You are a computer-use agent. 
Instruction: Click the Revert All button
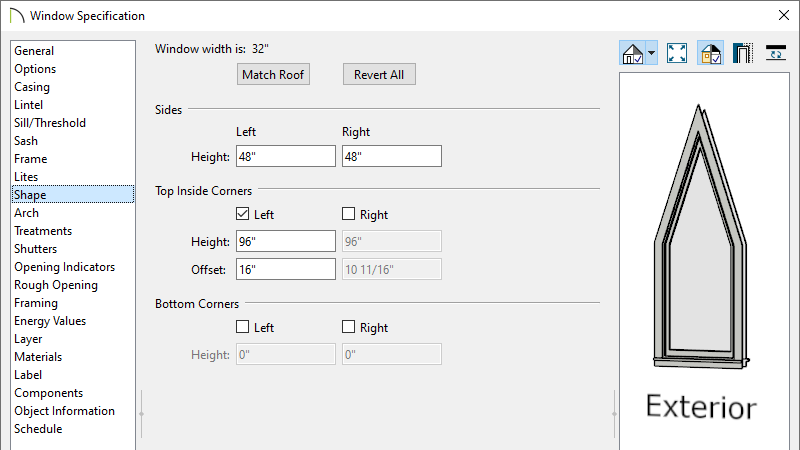click(379, 74)
